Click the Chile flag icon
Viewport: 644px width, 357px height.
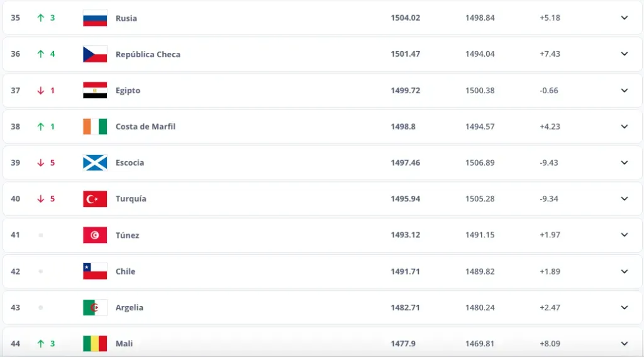[x=95, y=271]
